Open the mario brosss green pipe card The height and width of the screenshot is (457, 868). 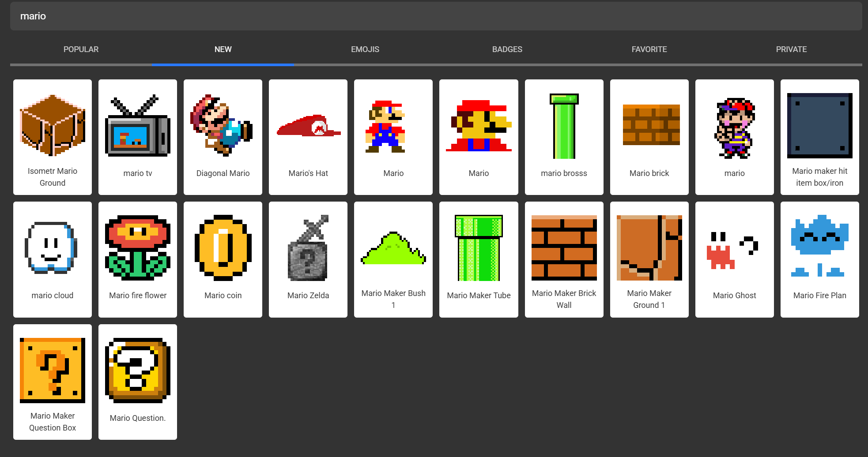[x=564, y=137]
